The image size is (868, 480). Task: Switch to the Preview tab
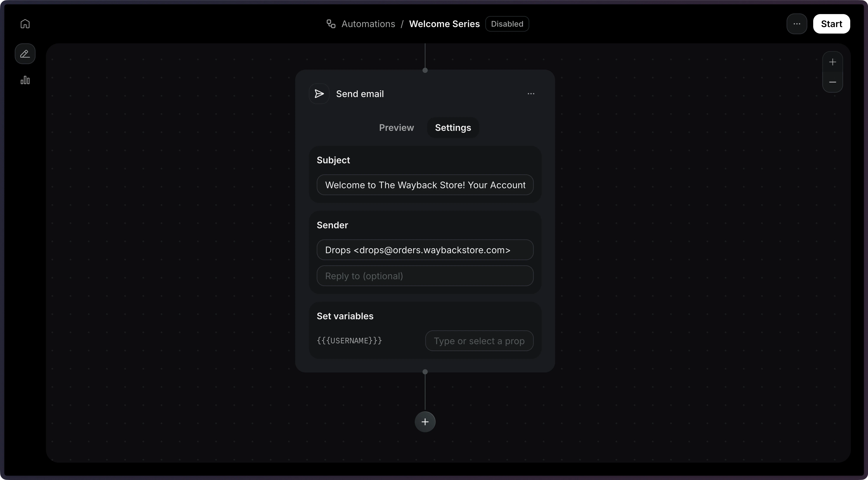[x=396, y=128]
